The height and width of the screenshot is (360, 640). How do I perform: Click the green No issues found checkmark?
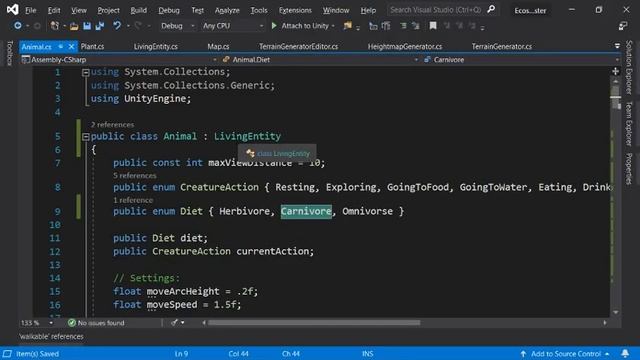pyautogui.click(x=72, y=323)
